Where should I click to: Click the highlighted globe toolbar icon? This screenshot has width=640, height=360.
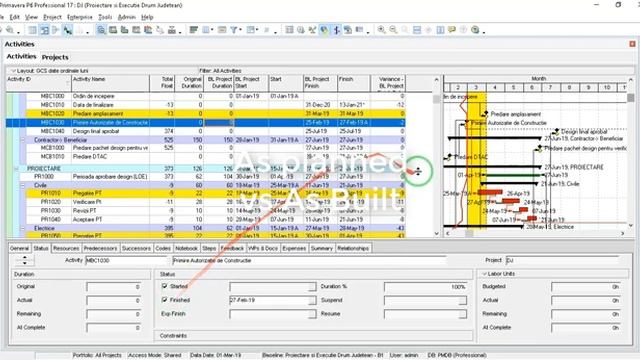(x=324, y=30)
